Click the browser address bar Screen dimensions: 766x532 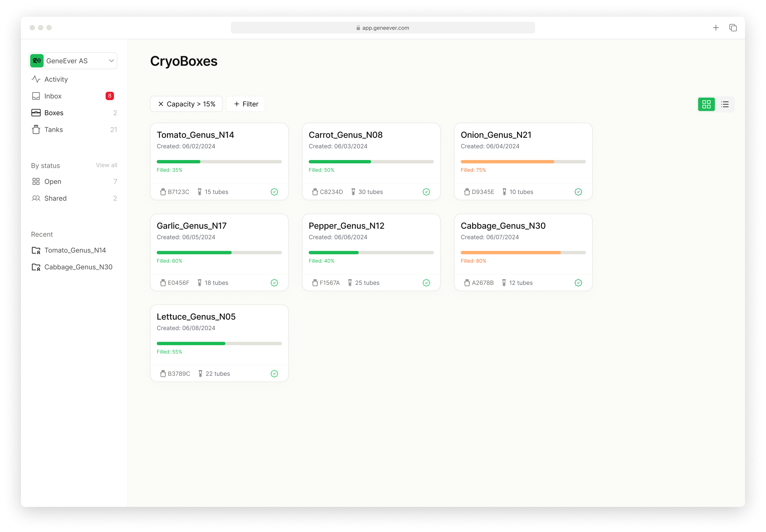[382, 28]
